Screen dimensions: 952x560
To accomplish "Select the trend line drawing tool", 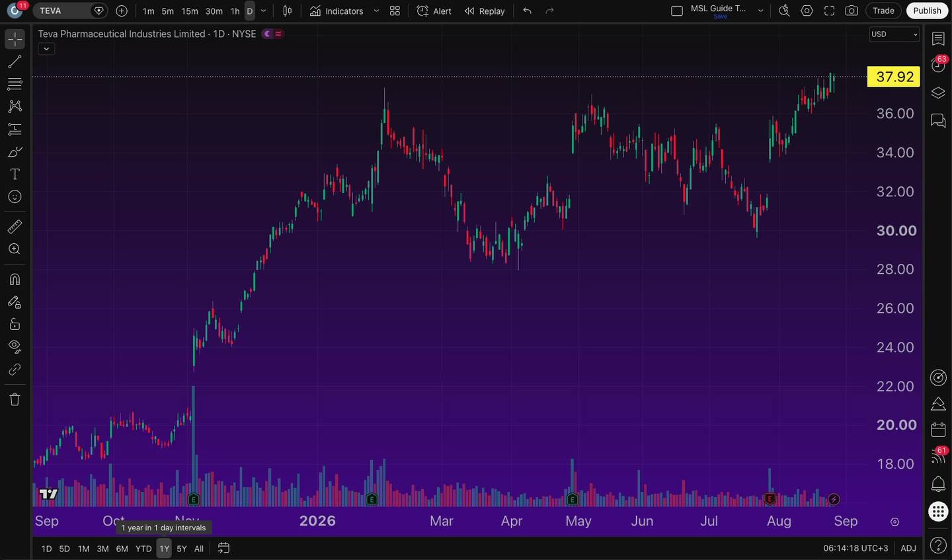I will click(x=15, y=62).
